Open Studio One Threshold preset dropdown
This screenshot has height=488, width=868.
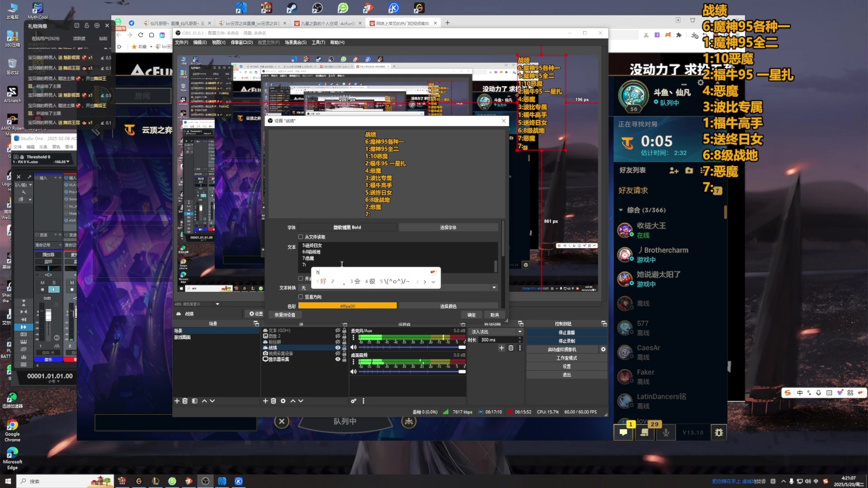pyautogui.click(x=68, y=162)
